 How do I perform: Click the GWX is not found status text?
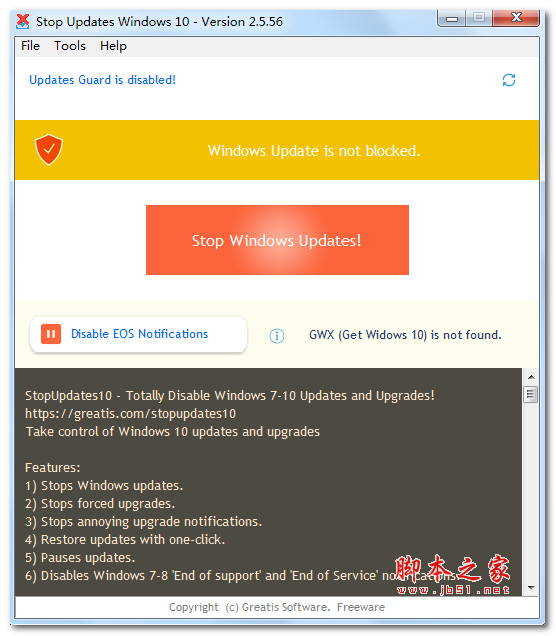405,335
